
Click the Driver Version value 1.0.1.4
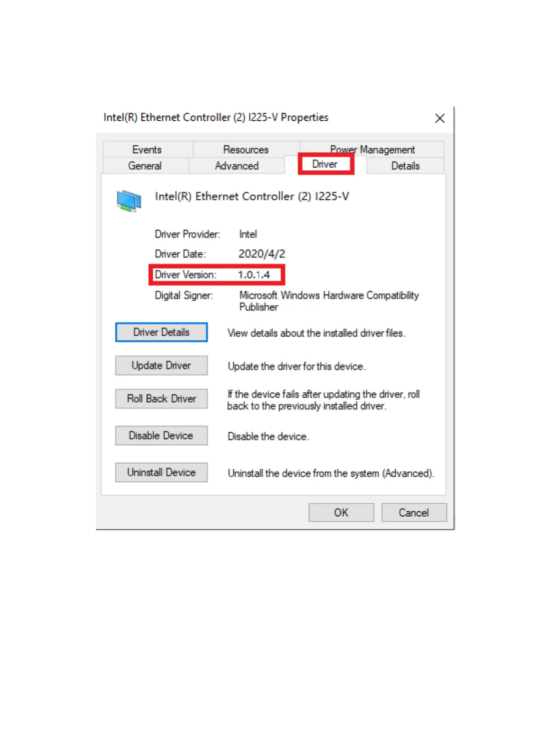tap(254, 275)
